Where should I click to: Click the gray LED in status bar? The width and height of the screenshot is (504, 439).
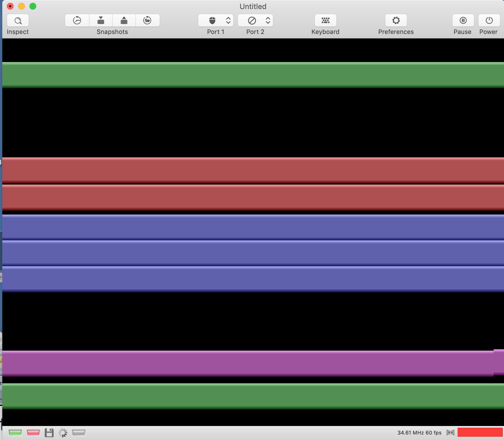[x=79, y=432]
